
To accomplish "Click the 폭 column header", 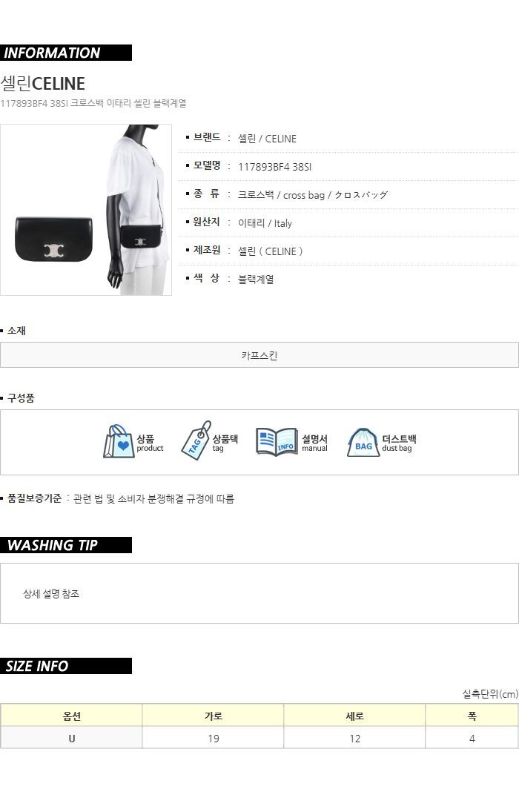I will [x=472, y=716].
